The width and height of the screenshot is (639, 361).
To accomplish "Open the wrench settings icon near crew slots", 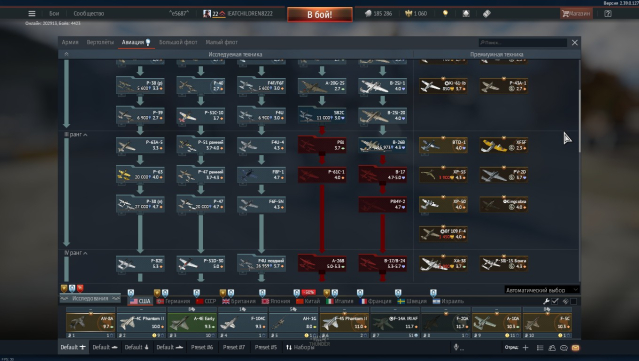I will (546, 301).
